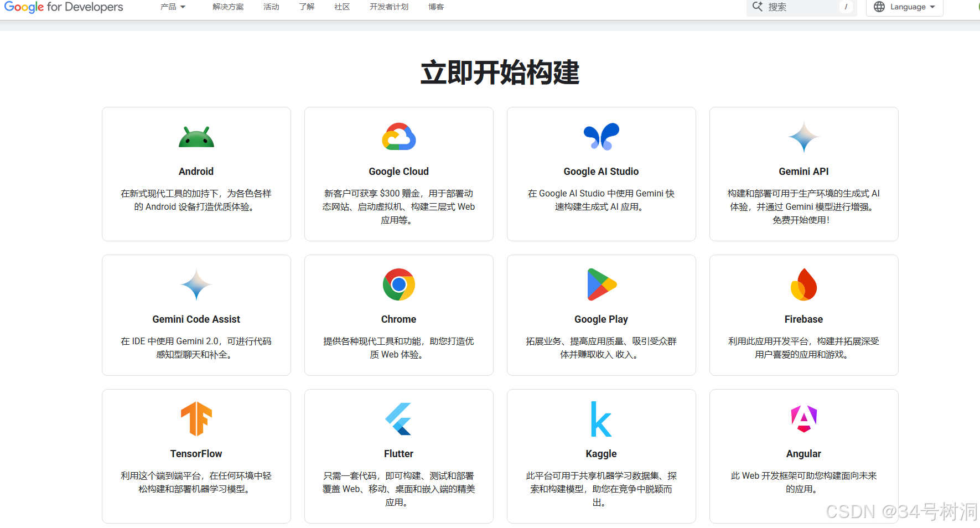Open the 活动 menu item

[x=271, y=7]
